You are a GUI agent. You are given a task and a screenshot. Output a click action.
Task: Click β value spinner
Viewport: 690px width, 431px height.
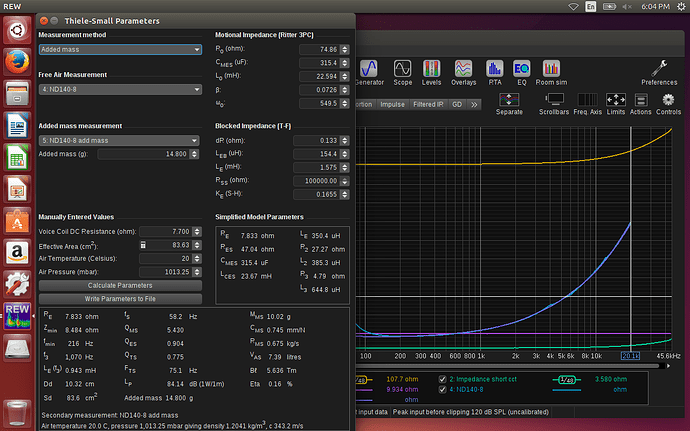coord(345,90)
